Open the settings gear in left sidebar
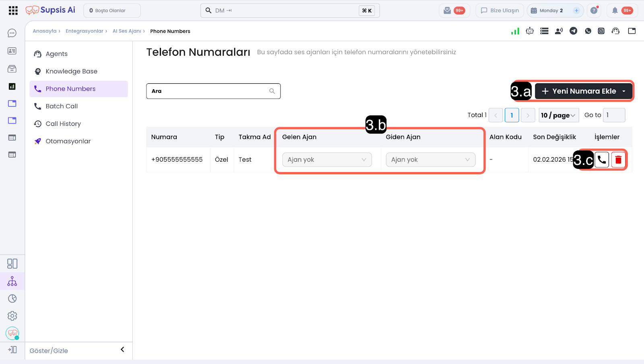 [x=12, y=316]
